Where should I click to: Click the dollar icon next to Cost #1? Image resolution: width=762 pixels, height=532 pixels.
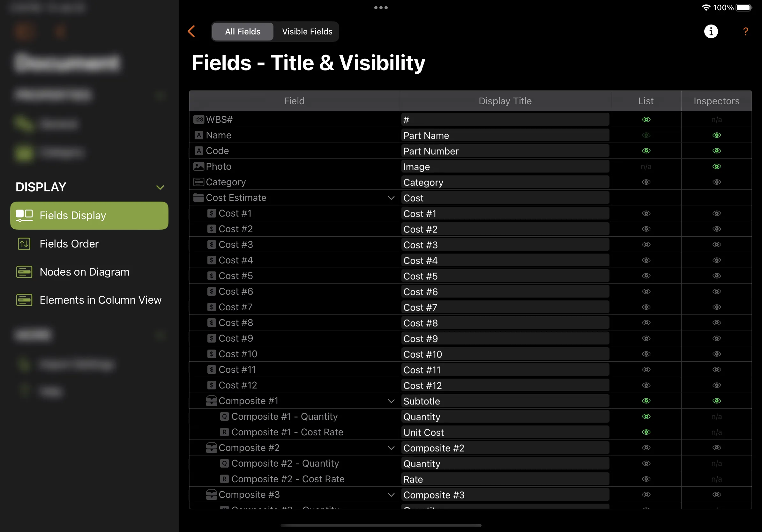click(x=212, y=213)
